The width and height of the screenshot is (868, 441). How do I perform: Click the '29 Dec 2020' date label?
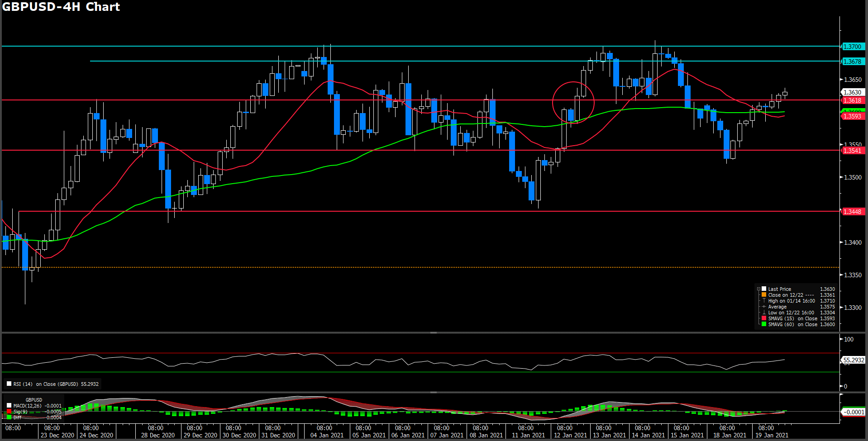200,435
